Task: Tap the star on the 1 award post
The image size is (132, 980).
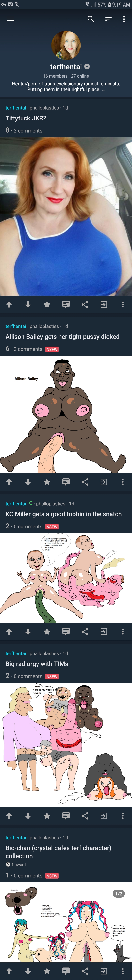Action: (47, 971)
